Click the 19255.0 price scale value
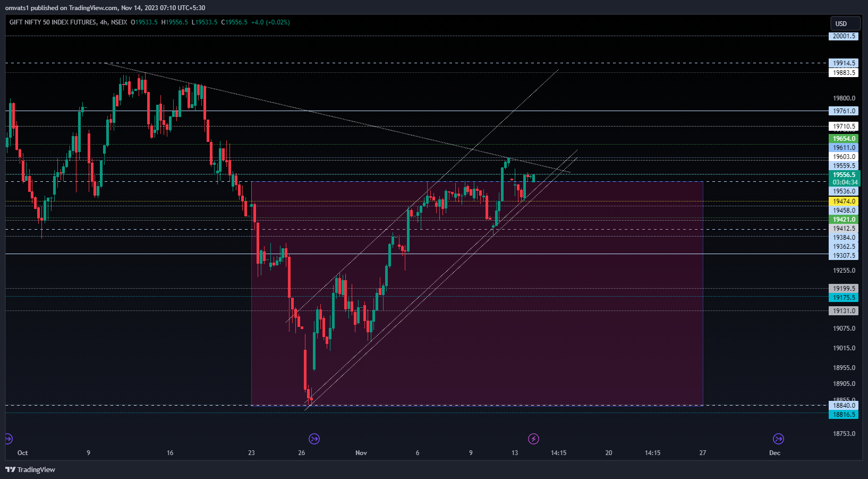This screenshot has height=479, width=868. (844, 271)
